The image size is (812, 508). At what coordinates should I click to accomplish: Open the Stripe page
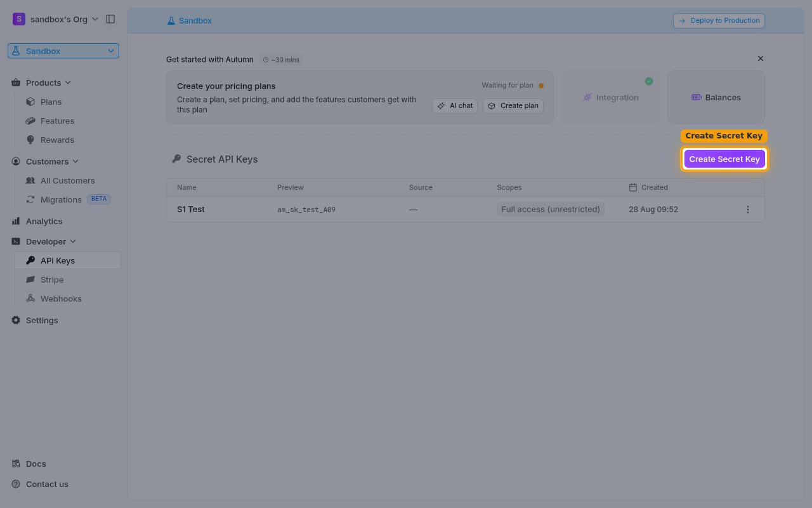point(52,279)
